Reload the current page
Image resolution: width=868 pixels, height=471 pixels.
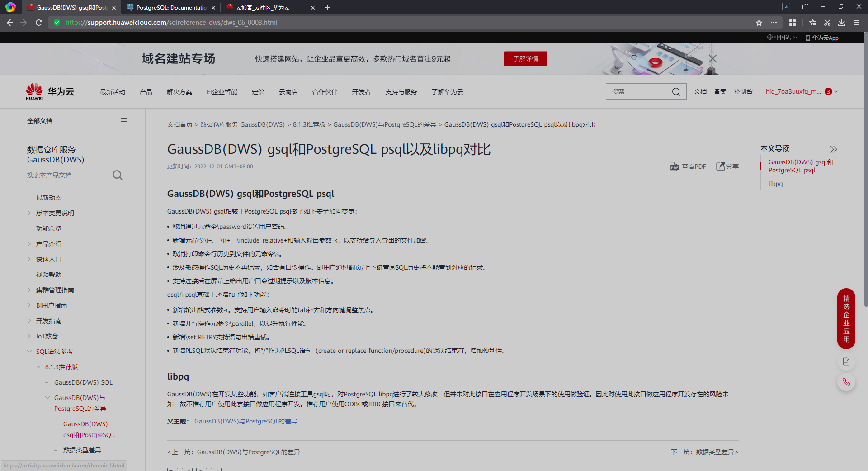pyautogui.click(x=39, y=23)
